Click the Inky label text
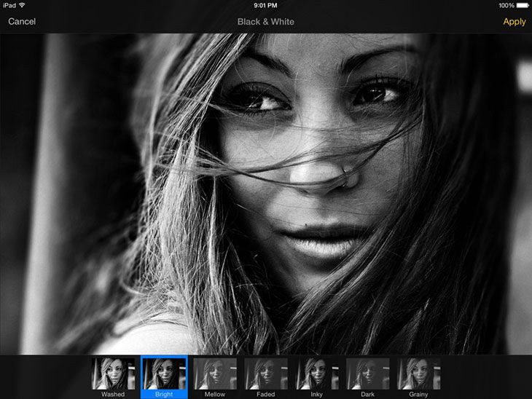This screenshot has width=532, height=399. pos(316,394)
